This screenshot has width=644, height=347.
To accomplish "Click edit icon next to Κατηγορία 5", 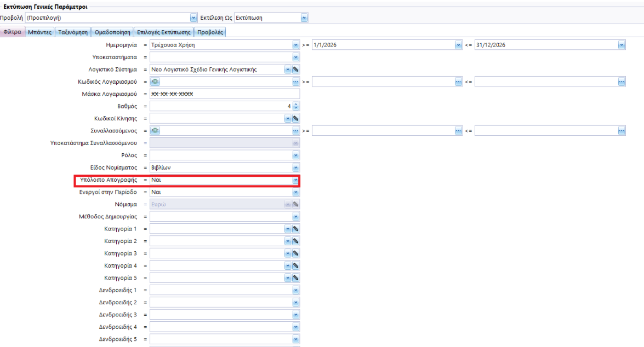I will point(295,277).
